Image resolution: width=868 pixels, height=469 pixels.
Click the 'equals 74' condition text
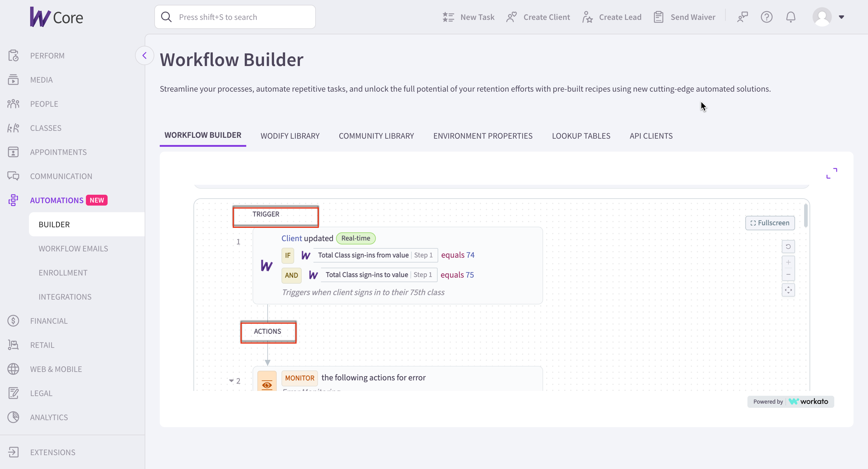[x=458, y=255]
